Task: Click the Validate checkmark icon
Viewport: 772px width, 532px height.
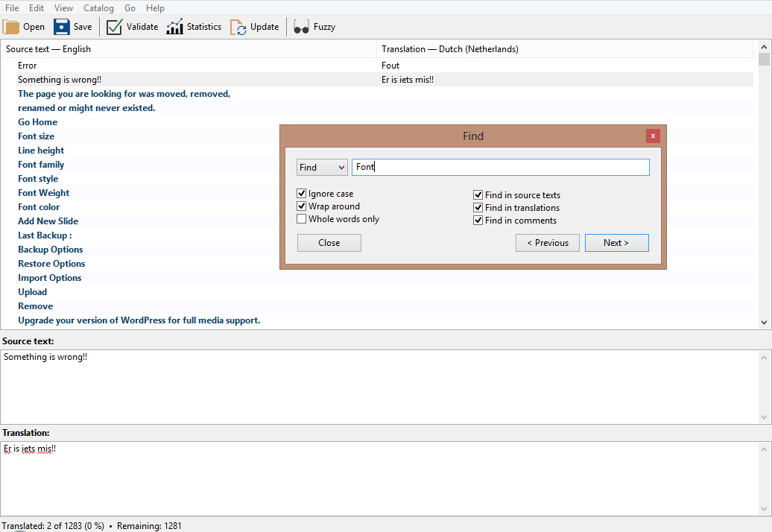Action: tap(114, 27)
